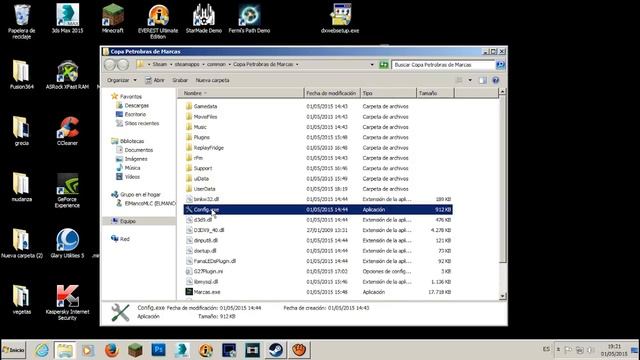Select the Glary Utilities 5 shortcut
640x360 pixels.
pos(67,244)
